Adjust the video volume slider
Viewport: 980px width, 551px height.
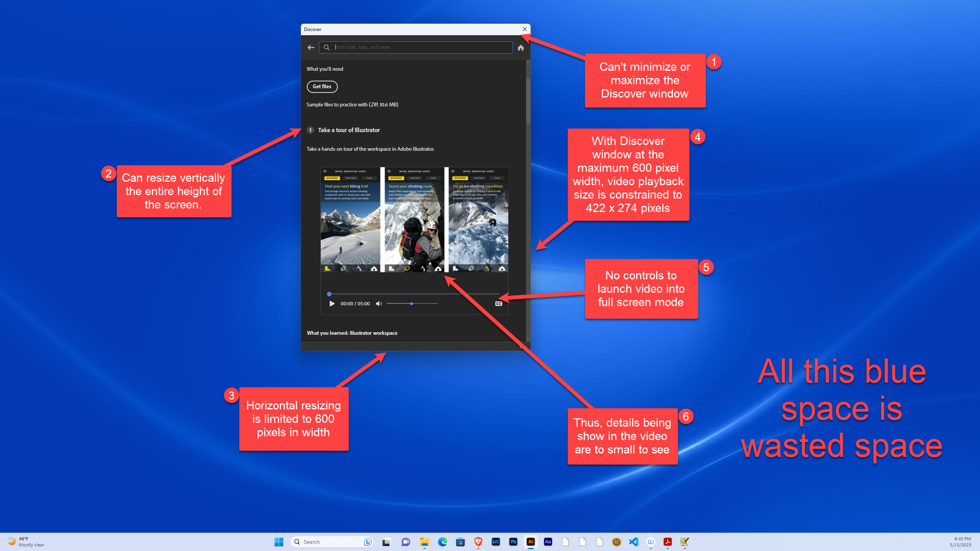pos(412,303)
